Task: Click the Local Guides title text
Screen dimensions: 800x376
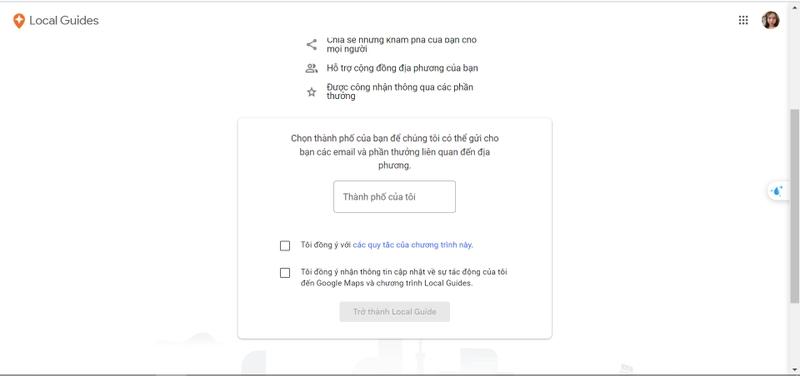Action: (64, 20)
